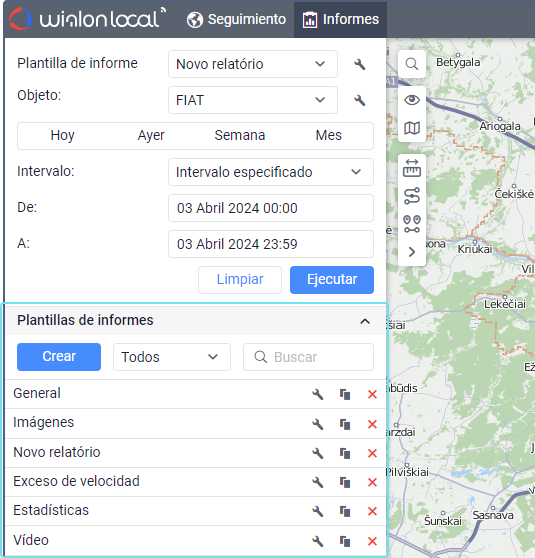Viewport: 535px width, 558px height.
Task: Expand map tools with right chevron
Action: click(x=412, y=252)
